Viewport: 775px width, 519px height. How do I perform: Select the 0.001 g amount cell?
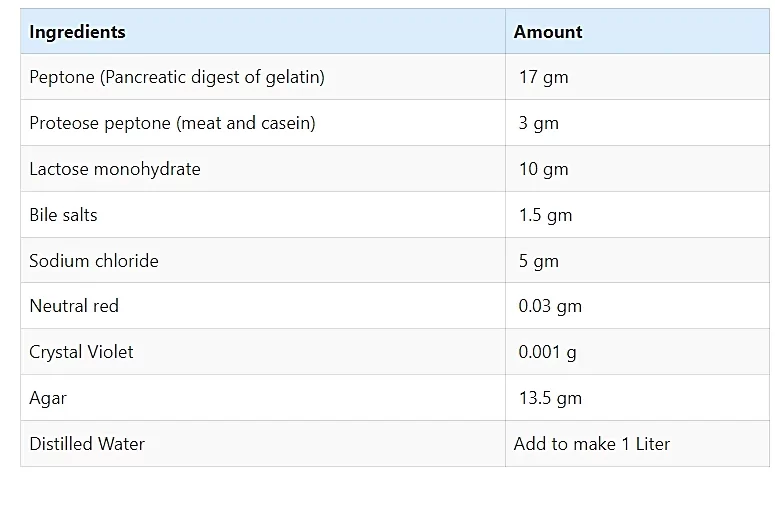tap(637, 351)
